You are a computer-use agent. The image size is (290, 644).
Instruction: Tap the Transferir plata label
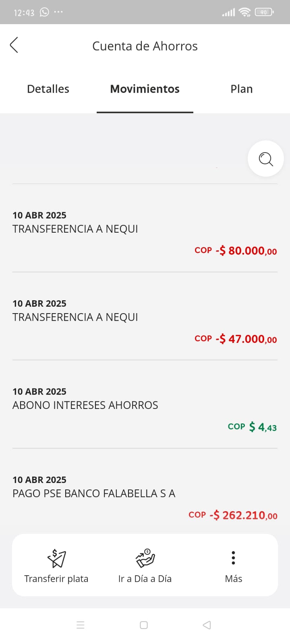tap(56, 579)
